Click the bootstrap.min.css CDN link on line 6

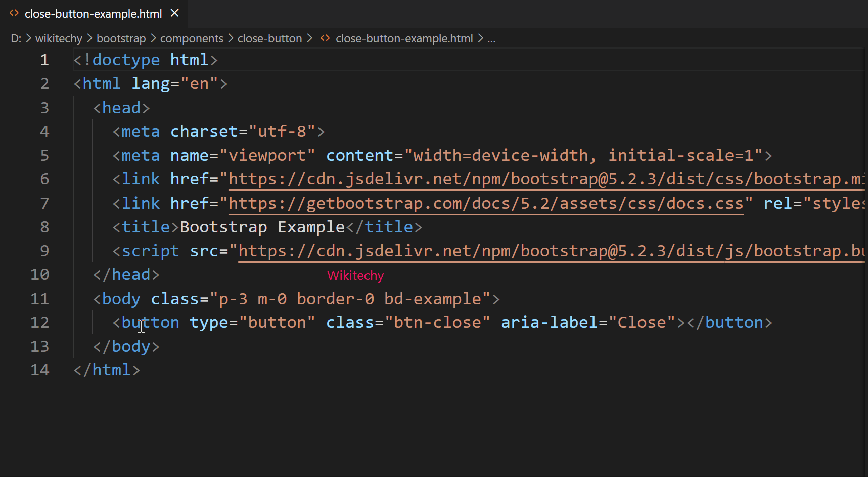506,178
